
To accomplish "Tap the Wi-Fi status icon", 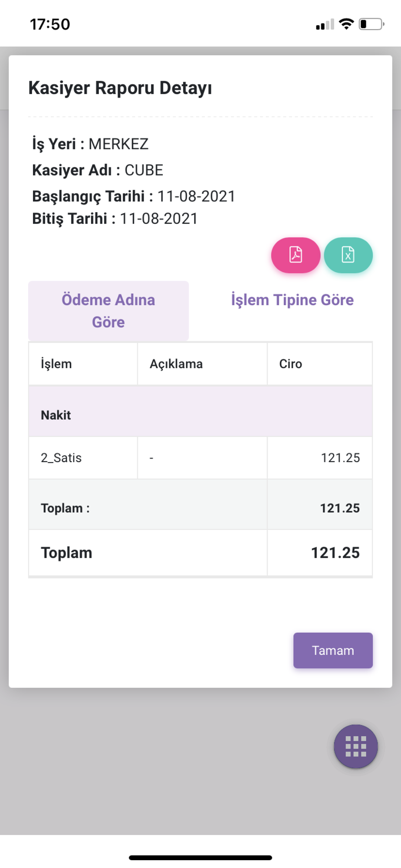I will click(346, 24).
